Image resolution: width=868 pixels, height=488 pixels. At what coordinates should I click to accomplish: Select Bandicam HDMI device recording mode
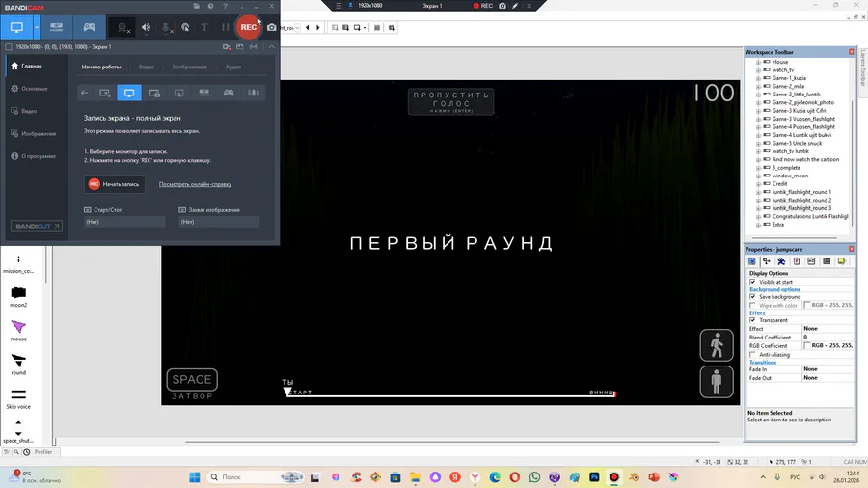tap(57, 27)
